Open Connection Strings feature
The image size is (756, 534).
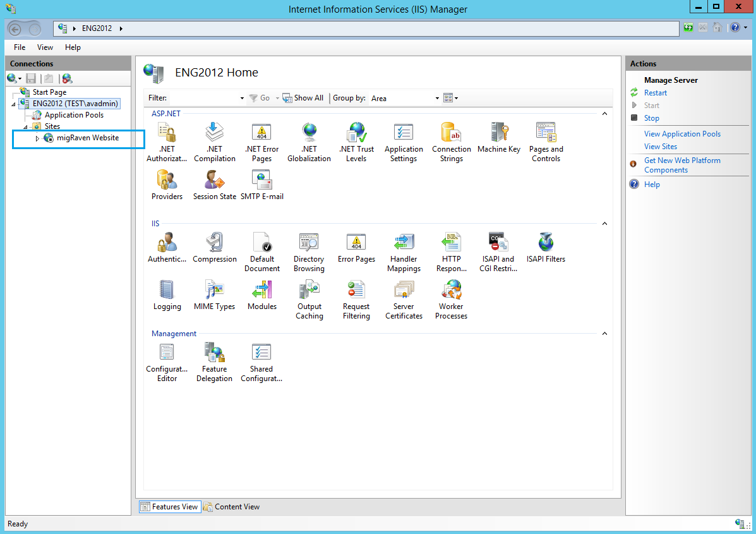(x=452, y=142)
